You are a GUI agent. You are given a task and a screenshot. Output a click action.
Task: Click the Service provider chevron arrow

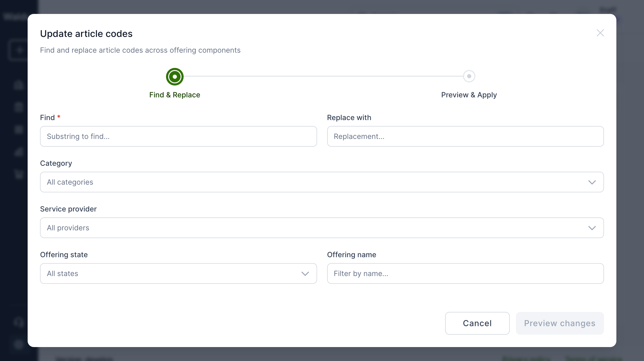tap(592, 228)
